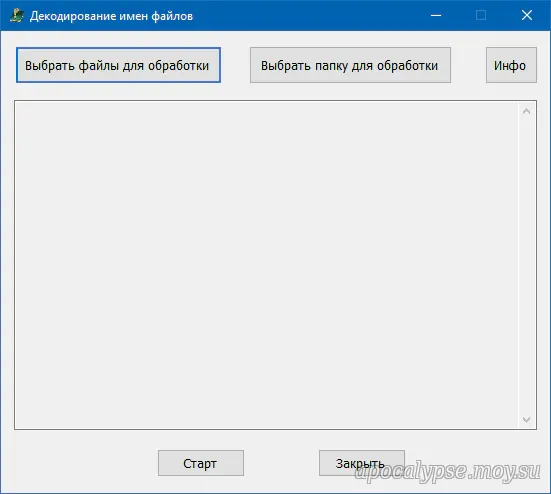551x494 pixels.
Task: Click inside the empty file list area
Action: tap(266, 265)
